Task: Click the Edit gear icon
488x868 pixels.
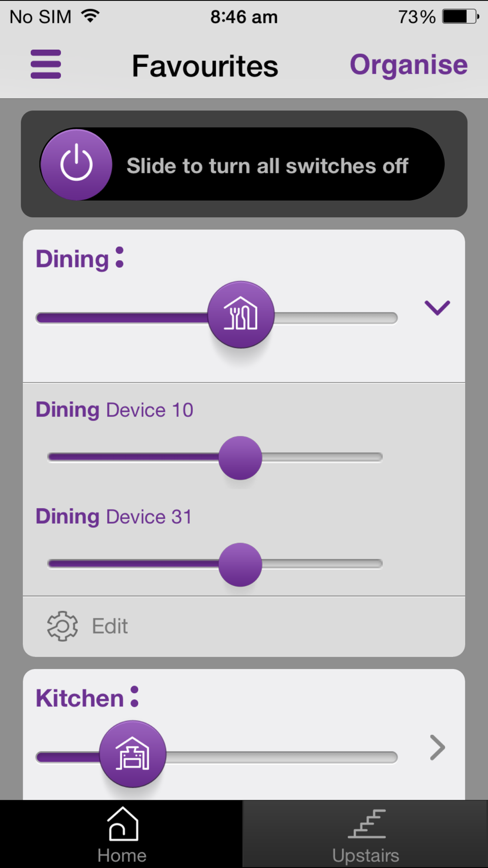Action: tap(62, 626)
